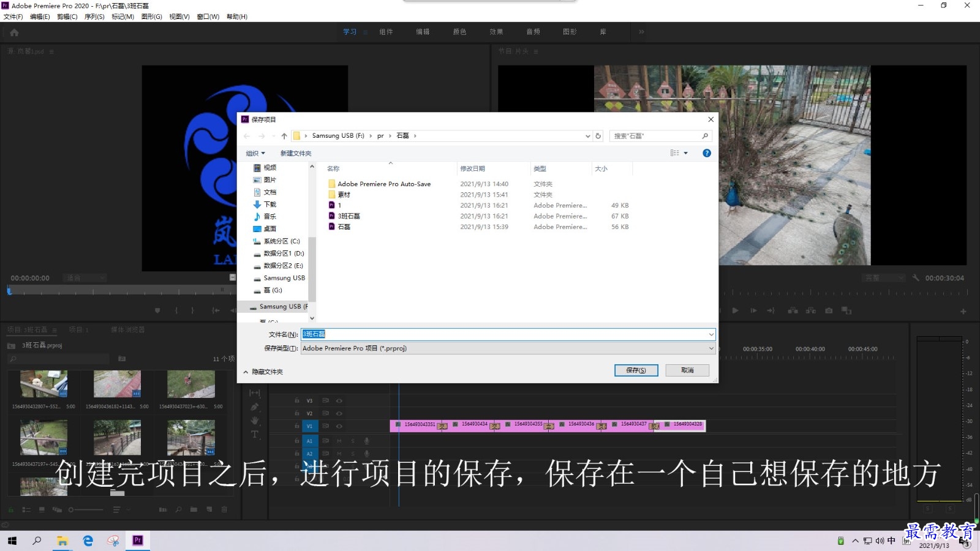
Task: Click the view layout icon in save dialog
Action: [674, 153]
